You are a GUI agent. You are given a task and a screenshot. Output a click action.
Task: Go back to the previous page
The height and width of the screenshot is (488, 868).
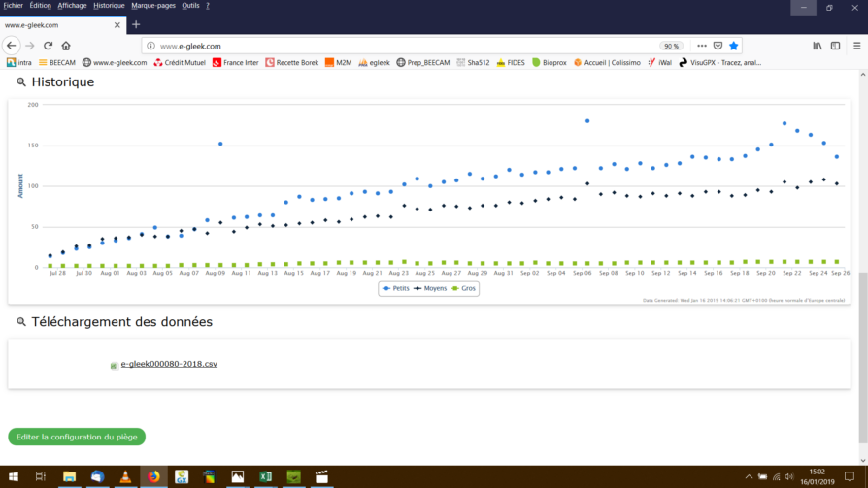coord(12,46)
